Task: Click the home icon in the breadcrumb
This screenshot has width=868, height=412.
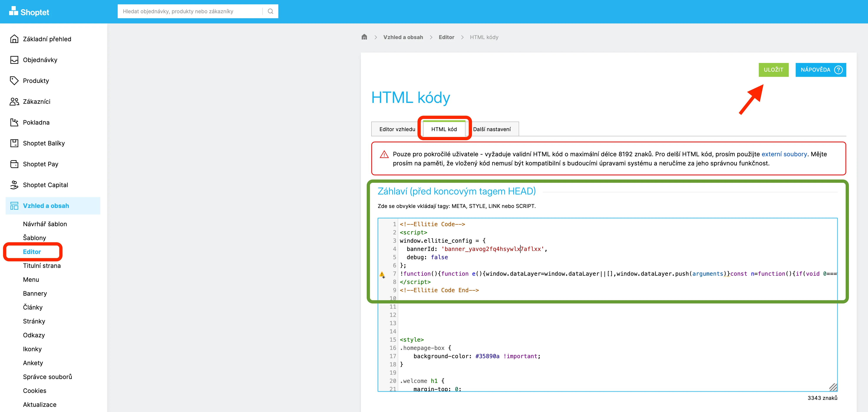Action: click(364, 37)
